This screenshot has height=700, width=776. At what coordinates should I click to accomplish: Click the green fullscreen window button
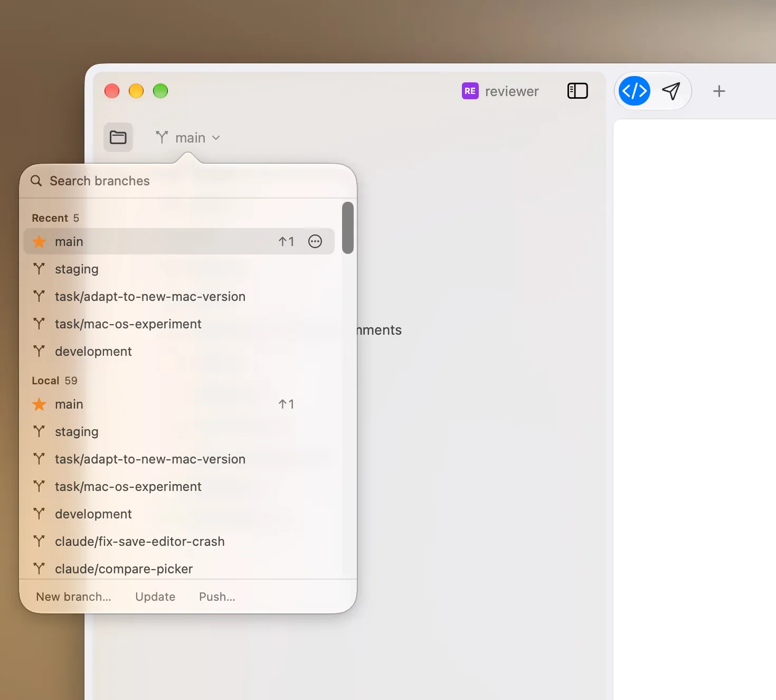(160, 91)
